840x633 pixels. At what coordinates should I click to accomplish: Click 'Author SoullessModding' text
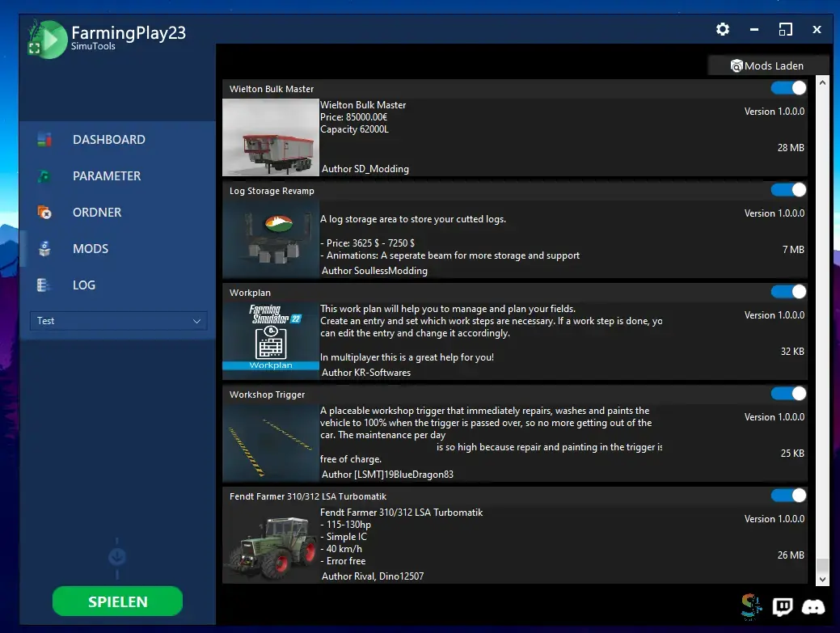coord(374,271)
